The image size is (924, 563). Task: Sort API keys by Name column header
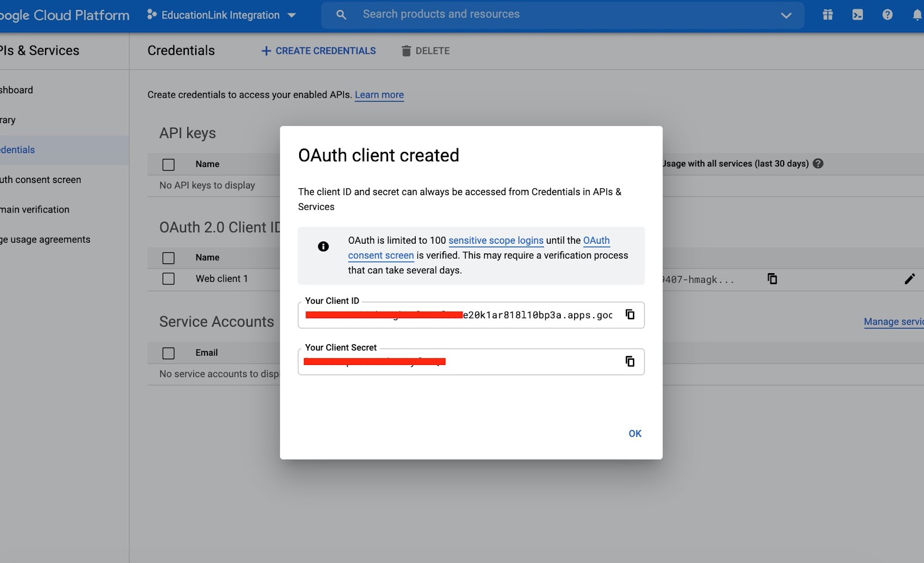click(207, 164)
